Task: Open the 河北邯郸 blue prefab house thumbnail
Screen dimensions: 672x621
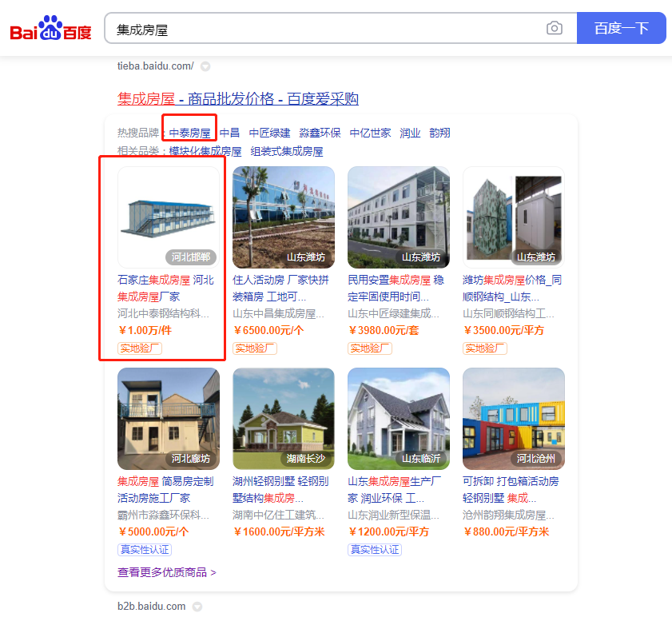Action: pyautogui.click(x=169, y=217)
